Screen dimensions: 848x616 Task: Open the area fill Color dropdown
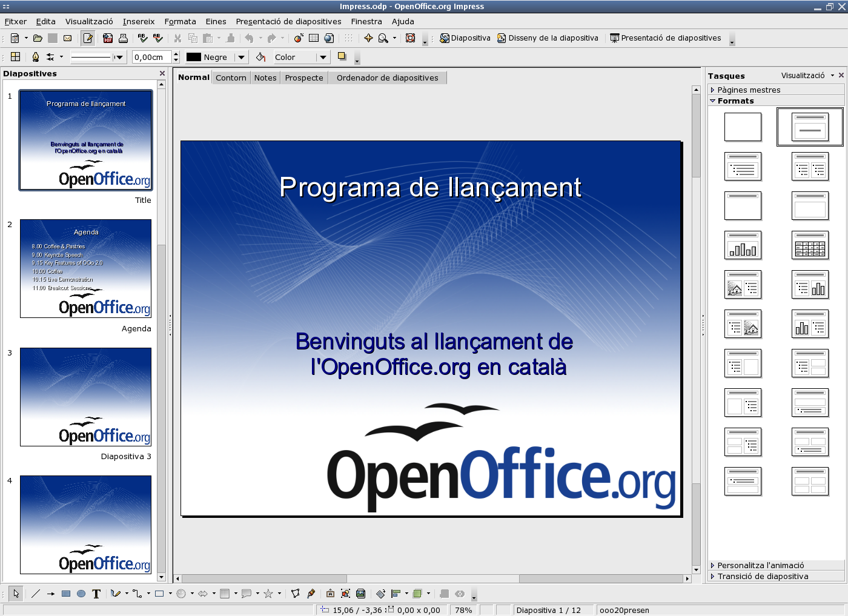point(323,57)
